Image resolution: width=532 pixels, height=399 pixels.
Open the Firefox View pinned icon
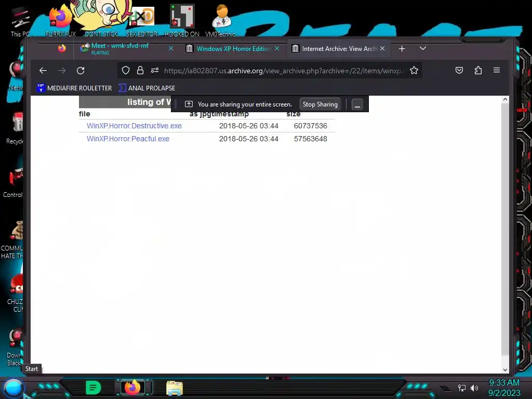(62, 48)
